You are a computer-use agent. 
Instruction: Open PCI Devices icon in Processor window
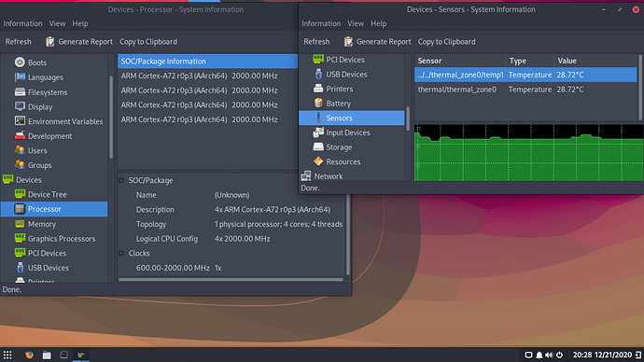(20, 253)
